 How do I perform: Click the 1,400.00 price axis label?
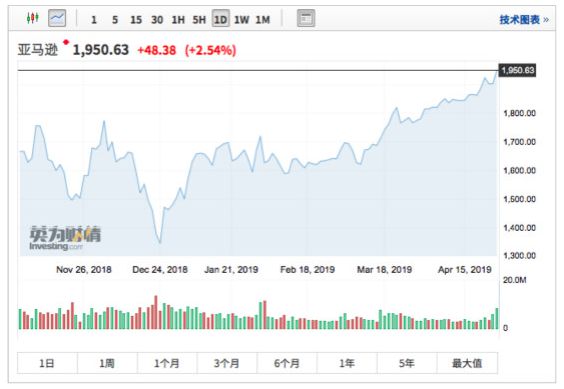(x=519, y=228)
